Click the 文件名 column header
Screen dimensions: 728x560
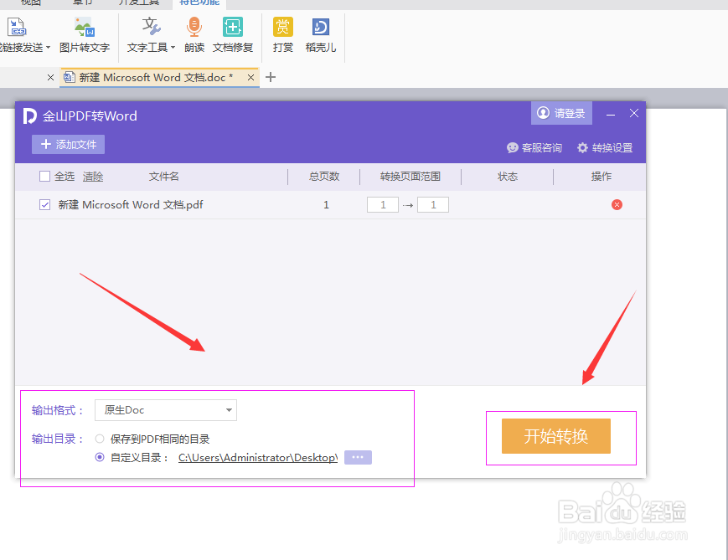163,177
